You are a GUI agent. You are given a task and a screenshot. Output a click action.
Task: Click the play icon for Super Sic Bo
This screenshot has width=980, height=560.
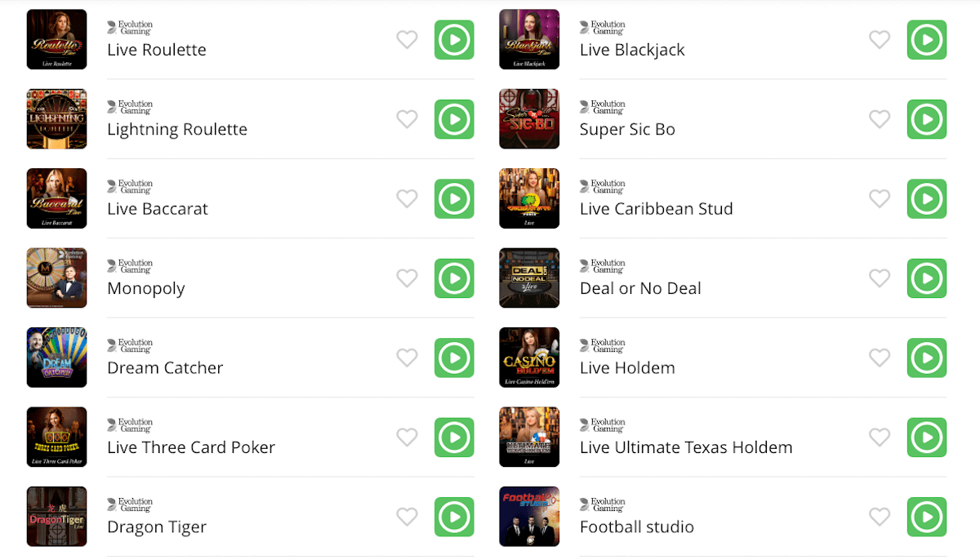click(x=927, y=119)
